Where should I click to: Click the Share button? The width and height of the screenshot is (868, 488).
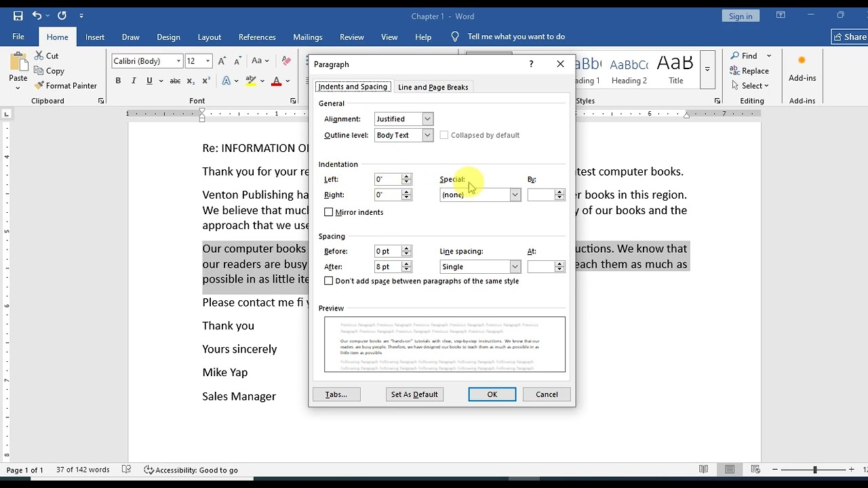[x=850, y=37]
